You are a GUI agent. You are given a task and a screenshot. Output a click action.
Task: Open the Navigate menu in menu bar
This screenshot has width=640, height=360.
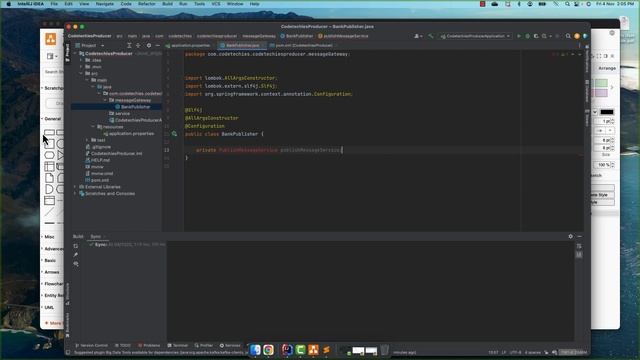(104, 4)
